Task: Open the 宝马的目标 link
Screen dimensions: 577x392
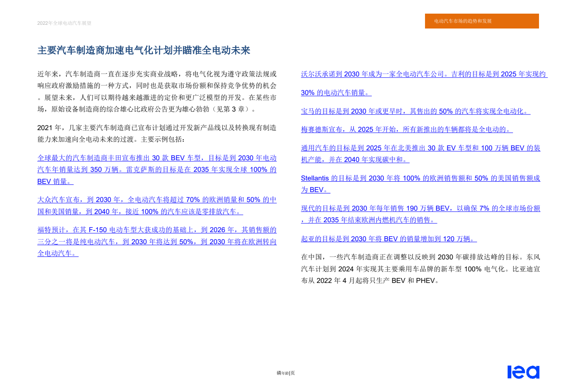Action: 415,112
